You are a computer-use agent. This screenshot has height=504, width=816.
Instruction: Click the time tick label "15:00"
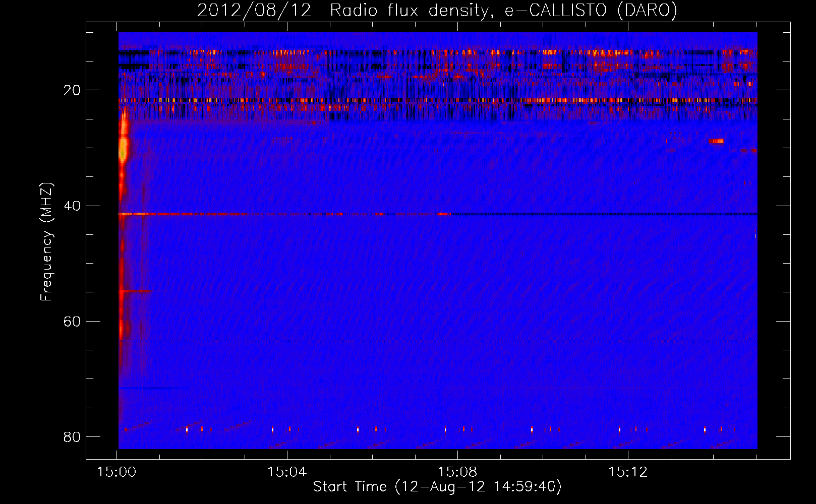tap(117, 472)
